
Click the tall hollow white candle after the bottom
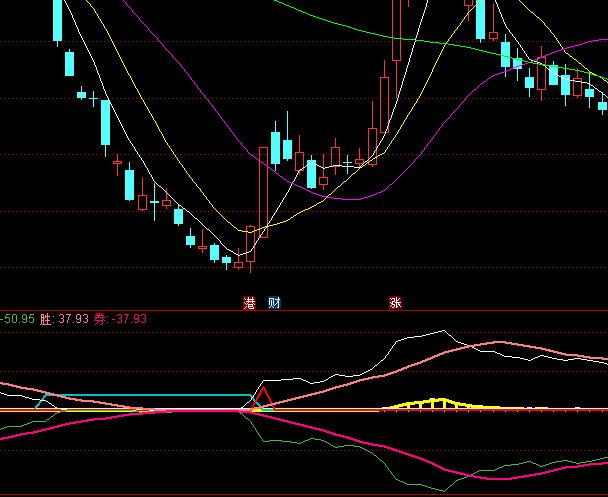coord(263,190)
